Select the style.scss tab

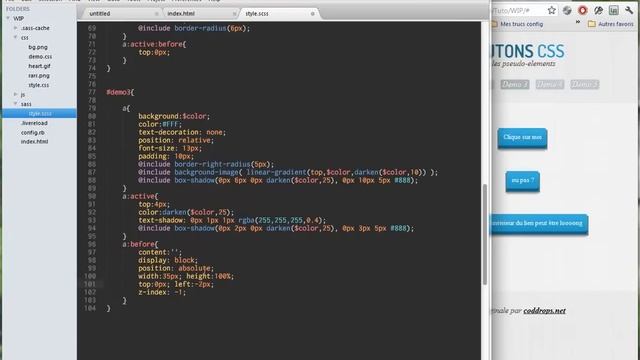[x=257, y=13]
